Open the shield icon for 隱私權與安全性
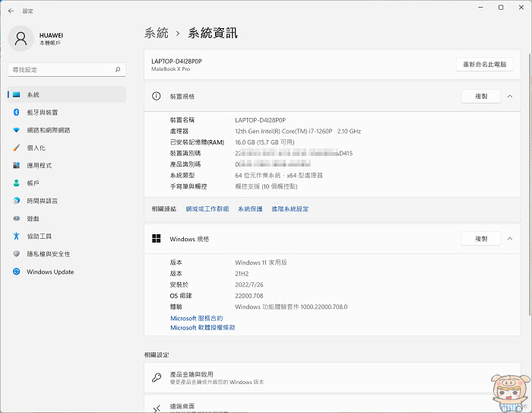This screenshot has width=532, height=413. click(x=16, y=254)
